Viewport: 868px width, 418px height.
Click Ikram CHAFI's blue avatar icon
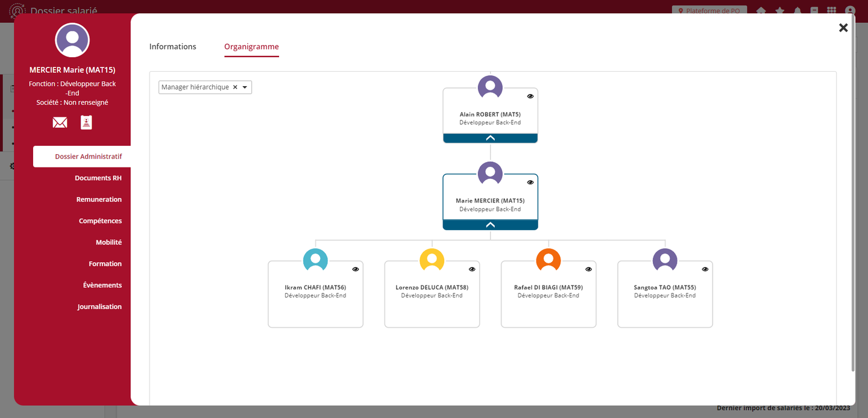315,260
